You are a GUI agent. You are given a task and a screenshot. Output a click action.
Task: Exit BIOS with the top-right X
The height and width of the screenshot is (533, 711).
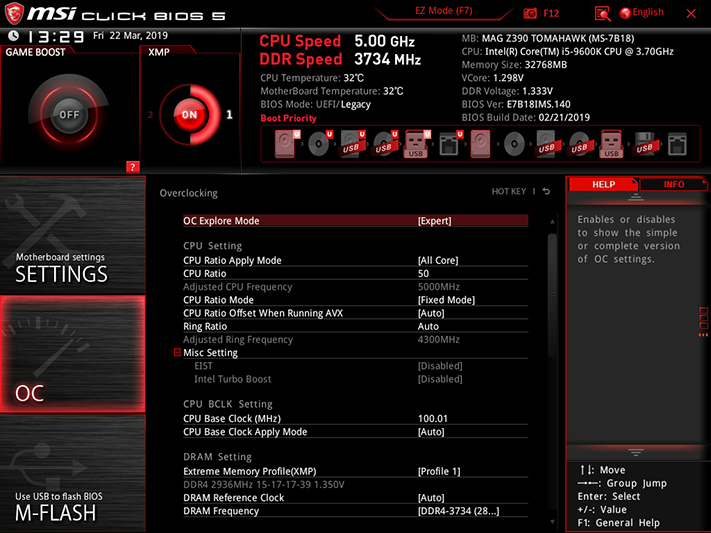click(x=691, y=14)
